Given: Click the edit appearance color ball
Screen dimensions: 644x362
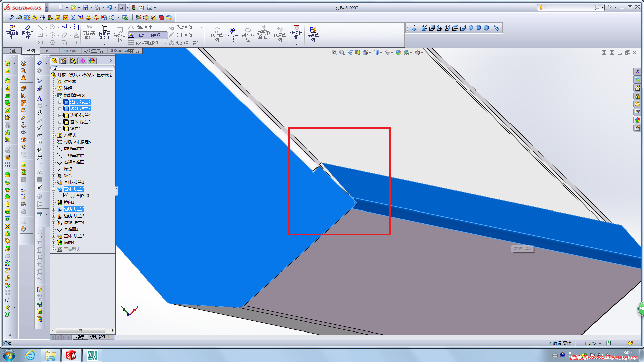Looking at the screenshot, I should pyautogui.click(x=398, y=52).
